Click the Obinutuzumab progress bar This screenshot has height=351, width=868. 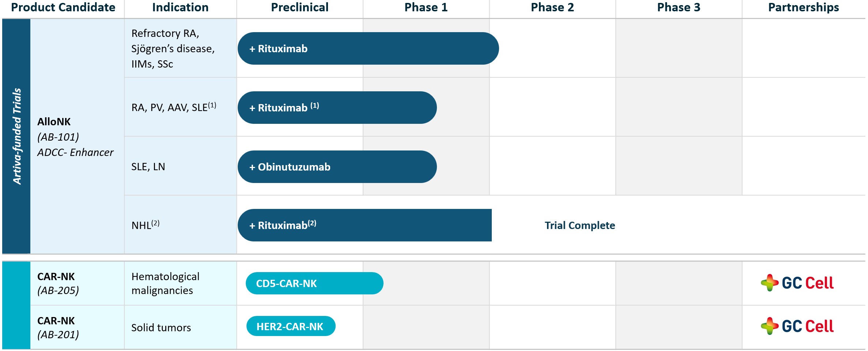[337, 167]
